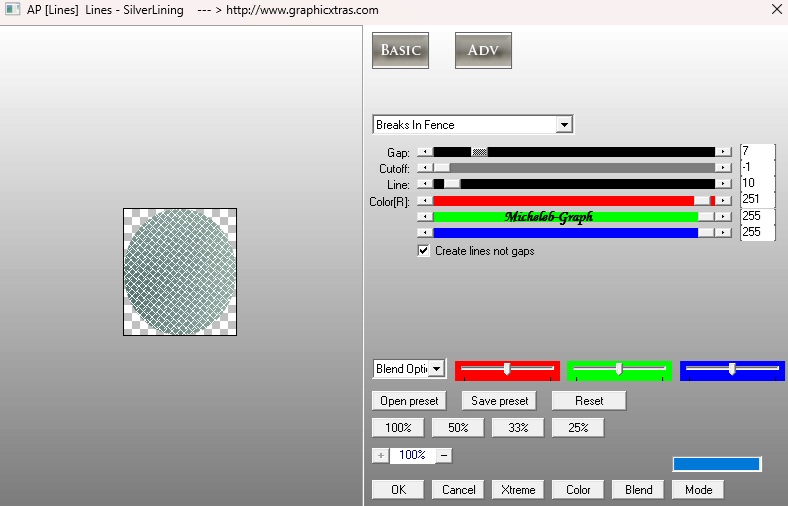Viewport: 788px width, 506px height.
Task: Toggle Create lines not gaps checkbox
Action: coord(424,251)
